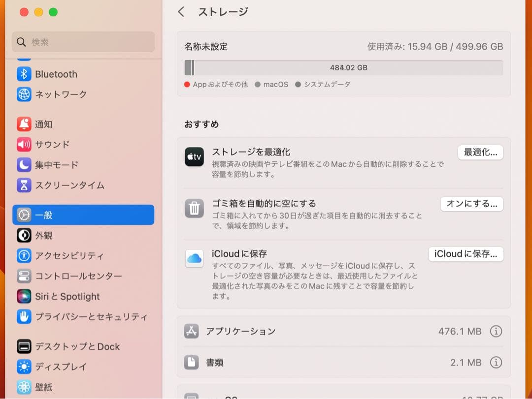Screen dimensions: 532x399
Task: Navigate back with the storage chevron
Action: click(181, 11)
